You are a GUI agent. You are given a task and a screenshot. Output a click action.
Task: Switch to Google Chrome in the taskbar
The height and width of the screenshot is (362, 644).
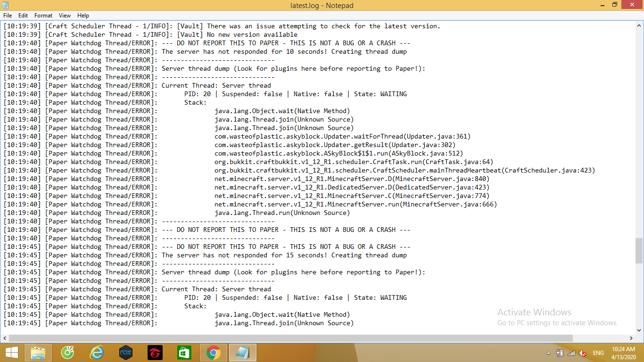coord(213,353)
